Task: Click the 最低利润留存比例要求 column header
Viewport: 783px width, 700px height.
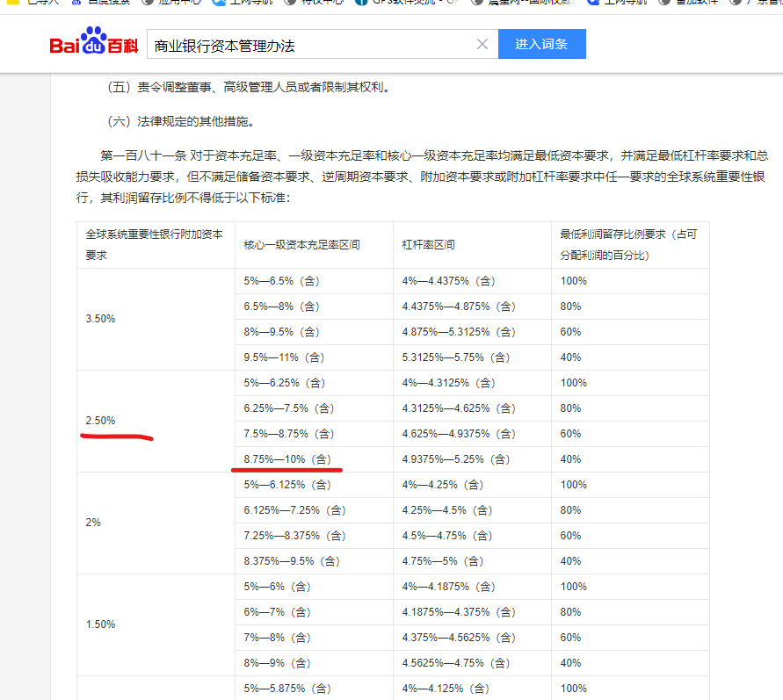Action: [629, 244]
